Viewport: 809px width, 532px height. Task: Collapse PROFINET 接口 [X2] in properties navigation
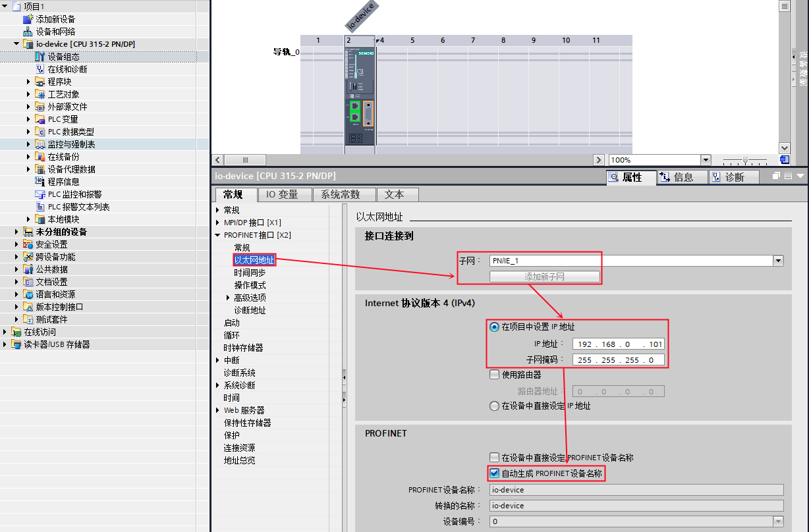(218, 235)
